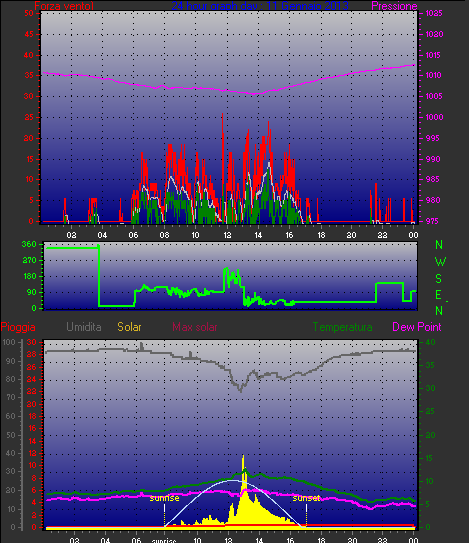Click the E compass direction letter
The width and height of the screenshot is (469, 543).
(x=439, y=295)
